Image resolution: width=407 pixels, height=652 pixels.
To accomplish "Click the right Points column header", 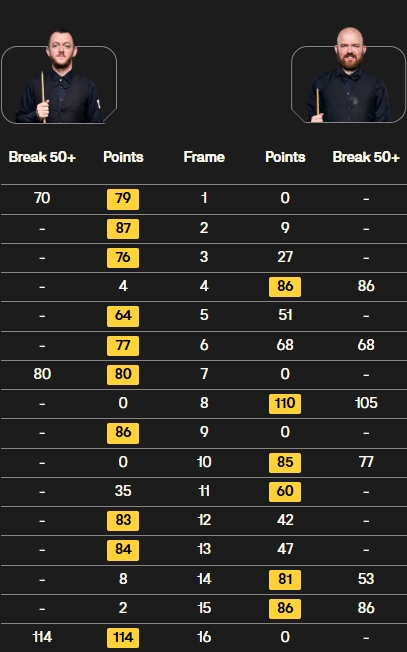I will click(285, 157).
